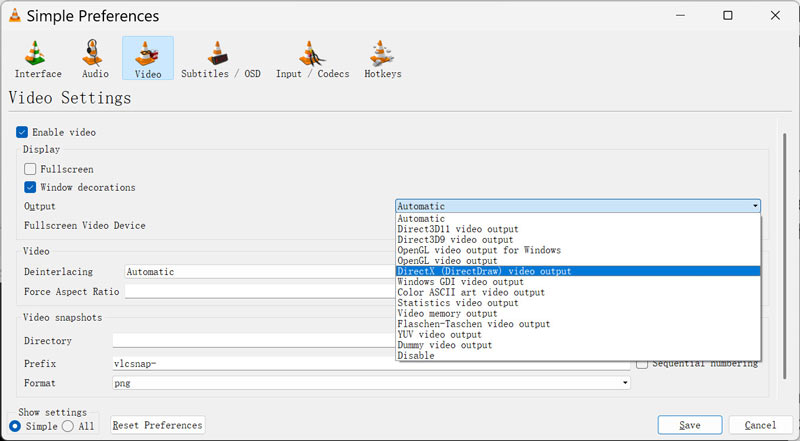
Task: Click the snapshot Directory input field
Action: pos(254,340)
